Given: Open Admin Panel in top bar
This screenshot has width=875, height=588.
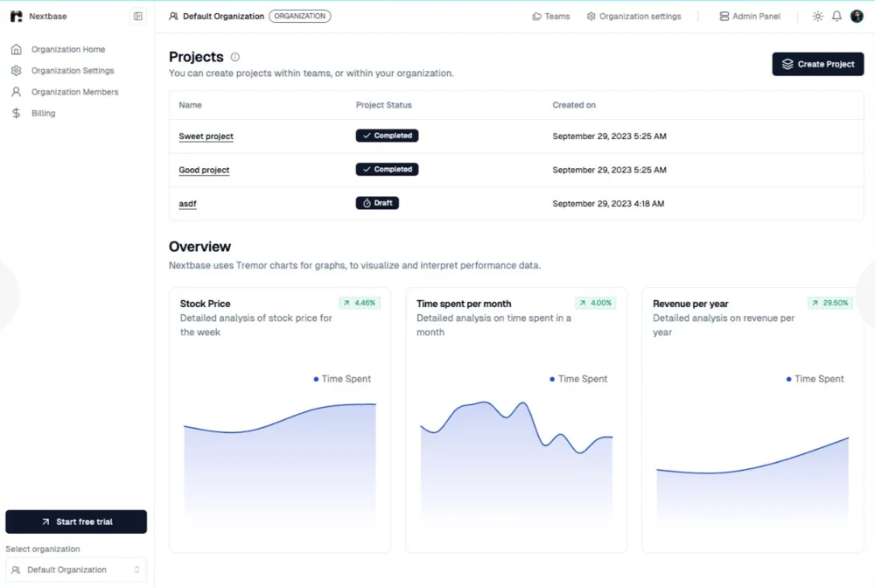Looking at the screenshot, I should pyautogui.click(x=750, y=16).
